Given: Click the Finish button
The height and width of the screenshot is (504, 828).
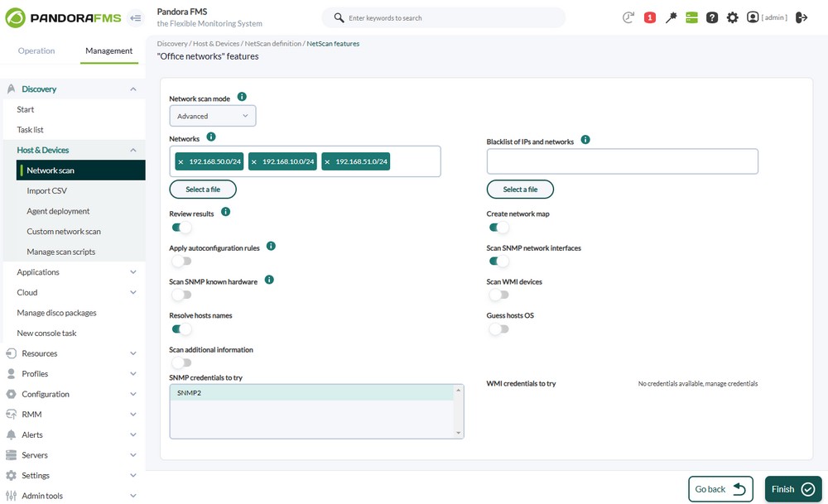Looking at the screenshot, I should click(792, 489).
